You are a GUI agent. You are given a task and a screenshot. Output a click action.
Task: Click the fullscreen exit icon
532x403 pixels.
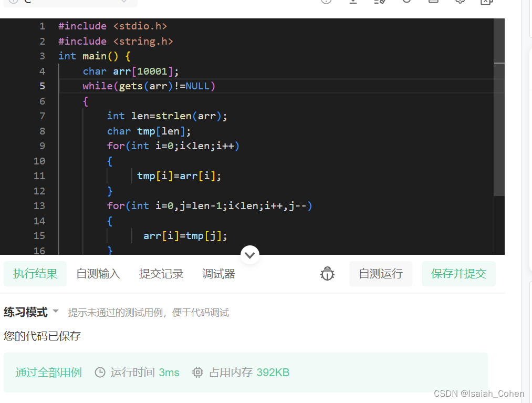coord(486,3)
